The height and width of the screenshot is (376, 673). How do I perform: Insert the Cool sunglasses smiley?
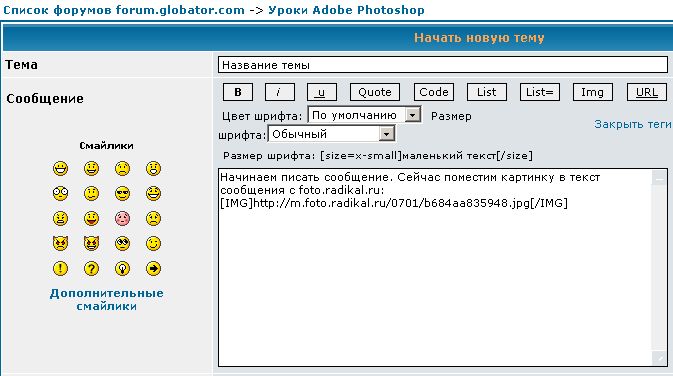[x=122, y=193]
